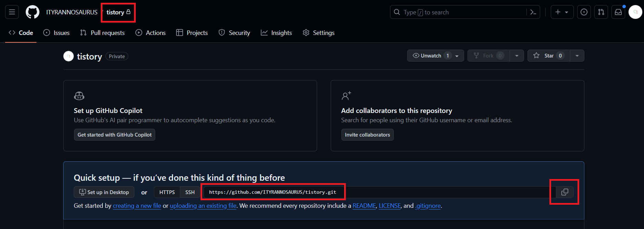This screenshot has width=644, height=229.
Task: Click the tistory repository title link
Action: pyautogui.click(x=89, y=56)
